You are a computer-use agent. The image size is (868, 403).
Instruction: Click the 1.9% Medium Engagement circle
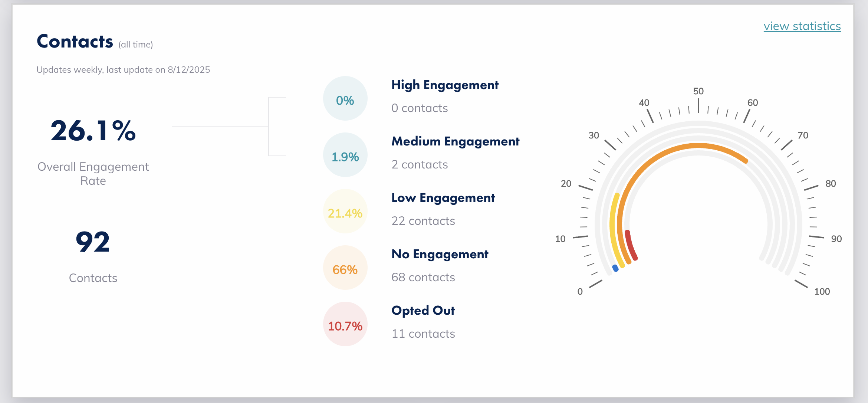pyautogui.click(x=345, y=155)
